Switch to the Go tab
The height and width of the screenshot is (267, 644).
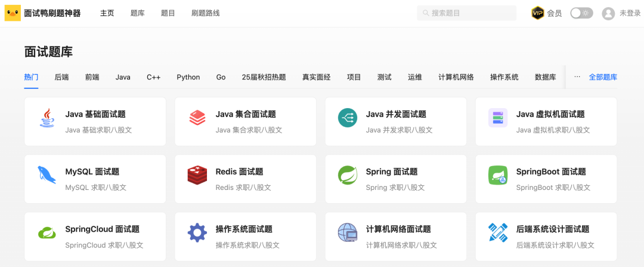coord(221,77)
